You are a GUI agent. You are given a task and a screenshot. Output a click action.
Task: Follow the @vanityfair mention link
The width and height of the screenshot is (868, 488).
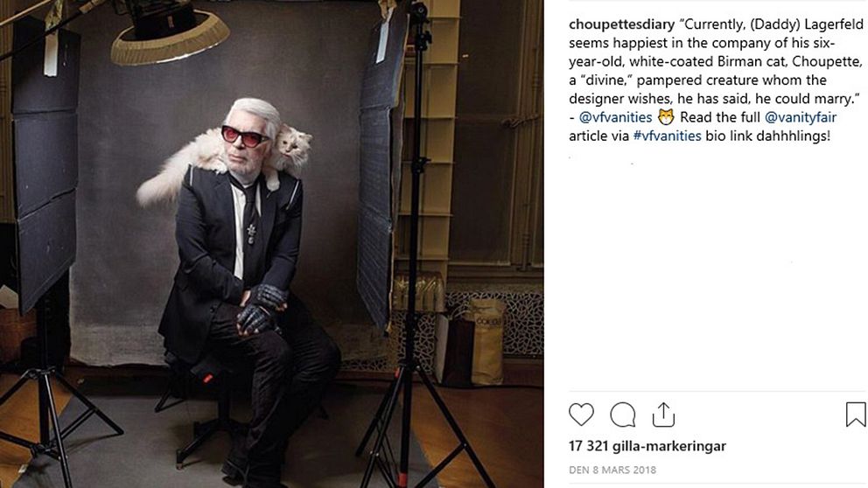(x=801, y=117)
